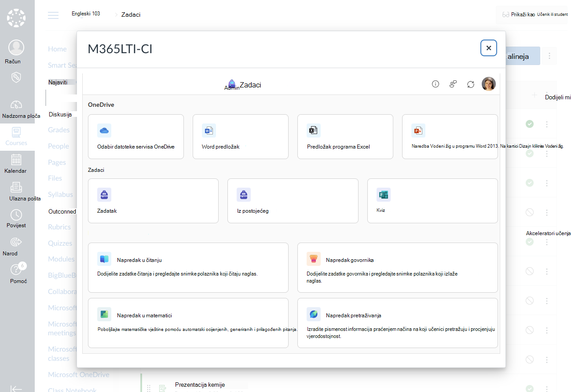This screenshot has width=571, height=392.
Task: Open Napredak u matematici card
Action: coord(188,323)
